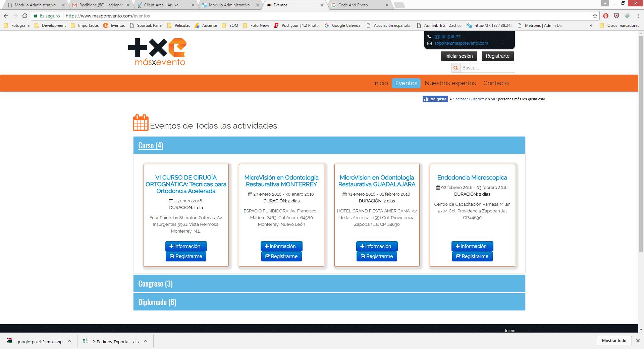Image resolution: width=644 pixels, height=349 pixels.
Task: Show more bookmarks overflow chevron
Action: coord(591,26)
